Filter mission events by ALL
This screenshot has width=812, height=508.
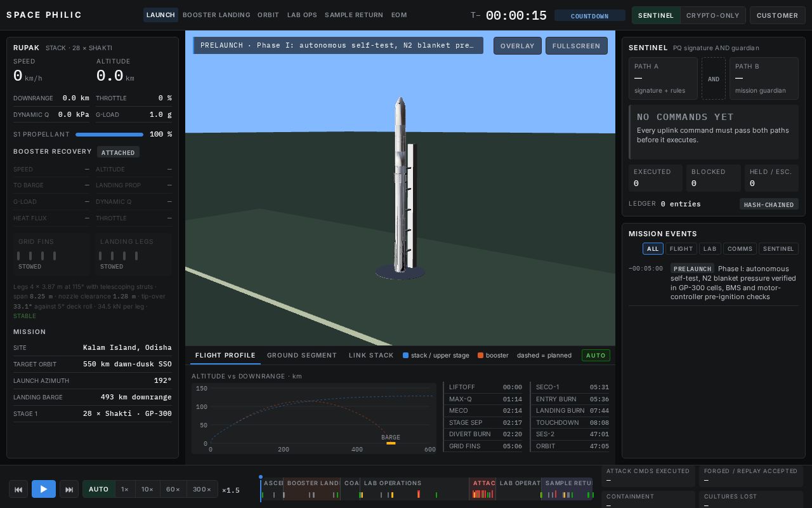pyautogui.click(x=653, y=249)
